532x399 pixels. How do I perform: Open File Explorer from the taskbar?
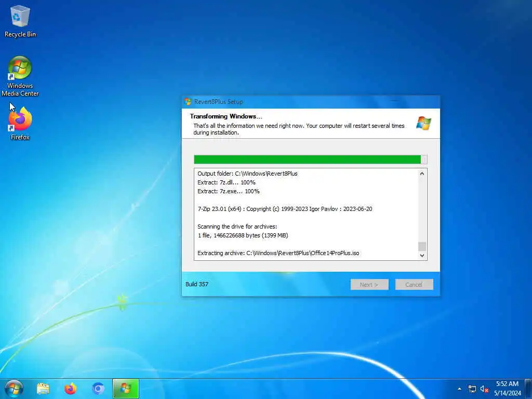click(43, 389)
